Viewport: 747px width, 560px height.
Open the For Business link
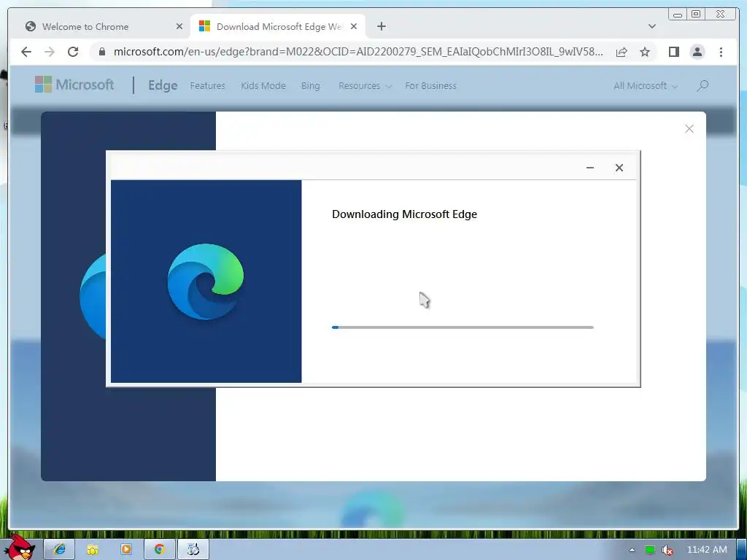tap(430, 86)
